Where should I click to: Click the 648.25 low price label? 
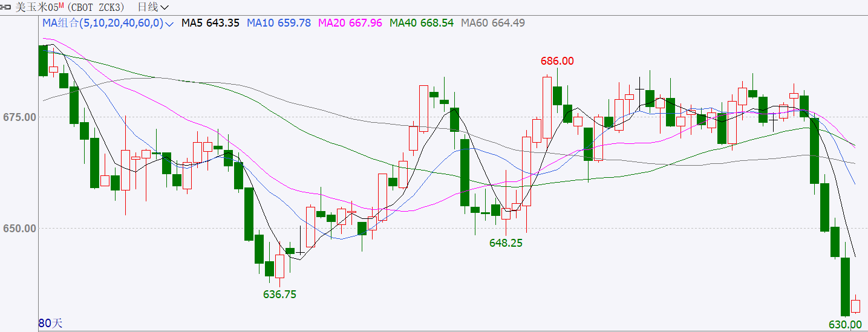click(506, 243)
